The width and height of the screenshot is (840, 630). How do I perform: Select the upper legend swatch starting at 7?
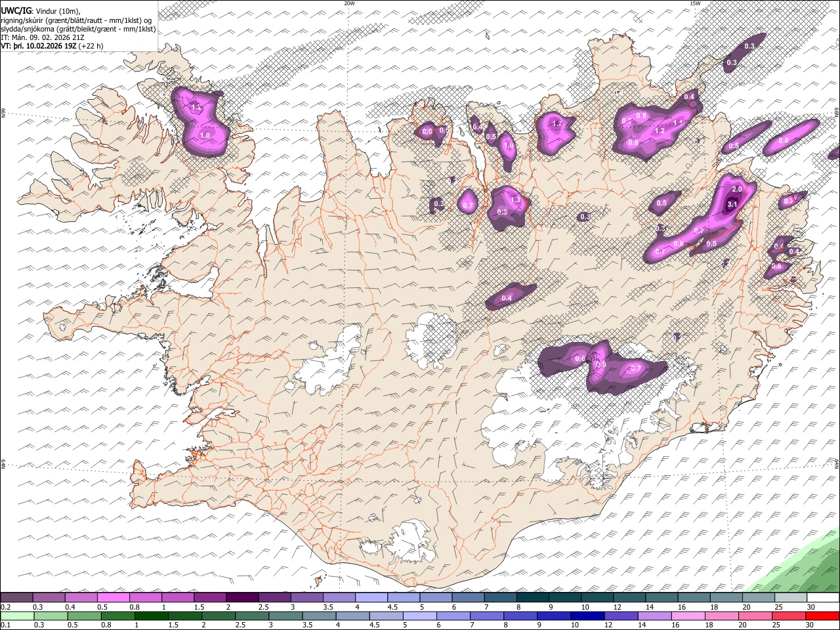tap(499, 598)
